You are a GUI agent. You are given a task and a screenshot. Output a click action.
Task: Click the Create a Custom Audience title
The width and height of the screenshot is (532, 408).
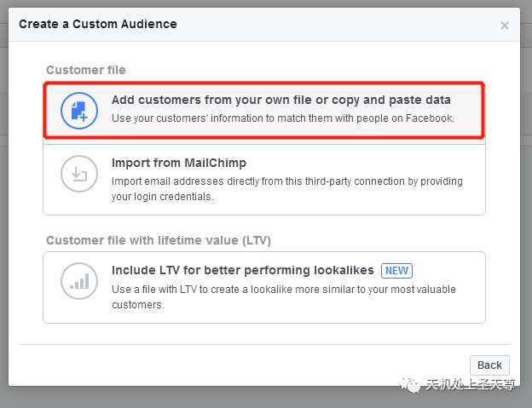click(98, 24)
